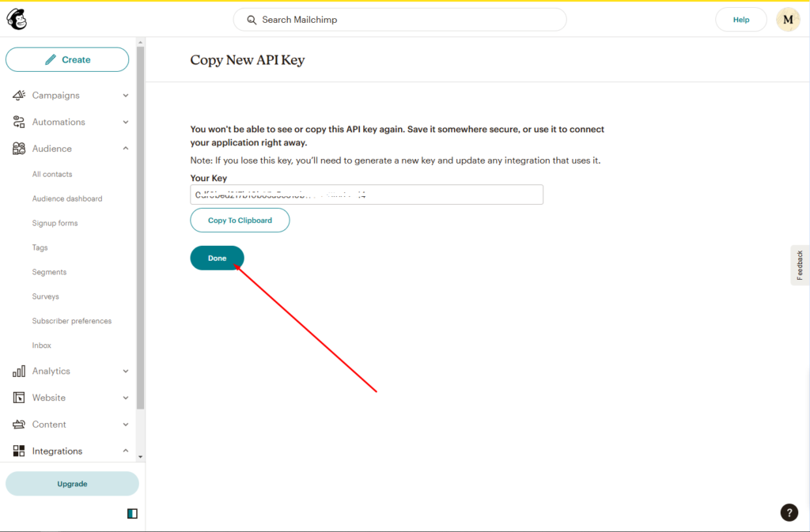
Task: Click the Copy New API Key heading
Action: [x=248, y=60]
